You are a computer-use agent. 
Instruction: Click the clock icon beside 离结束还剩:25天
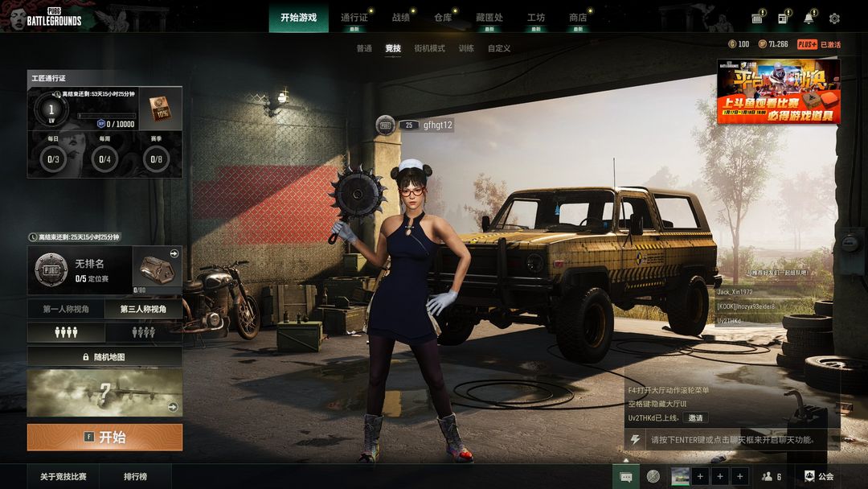(33, 237)
